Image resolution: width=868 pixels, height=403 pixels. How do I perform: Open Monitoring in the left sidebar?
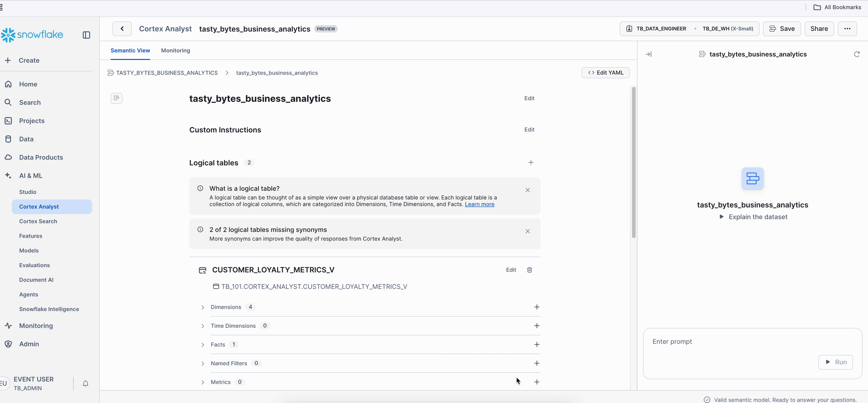pos(36,326)
